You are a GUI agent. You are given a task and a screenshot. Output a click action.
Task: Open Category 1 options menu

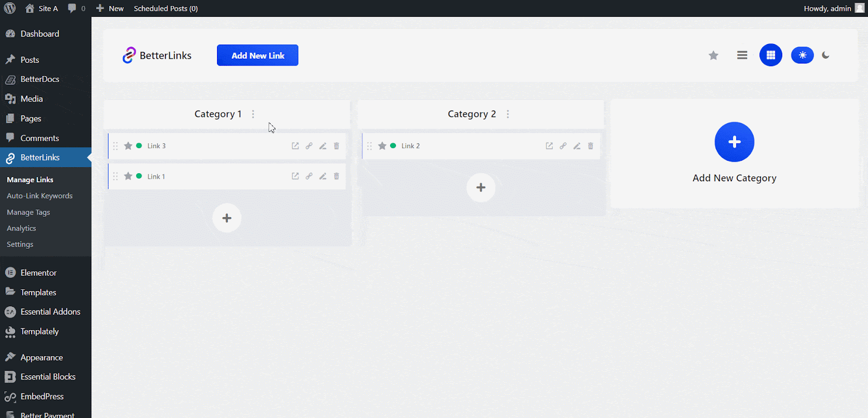point(253,115)
